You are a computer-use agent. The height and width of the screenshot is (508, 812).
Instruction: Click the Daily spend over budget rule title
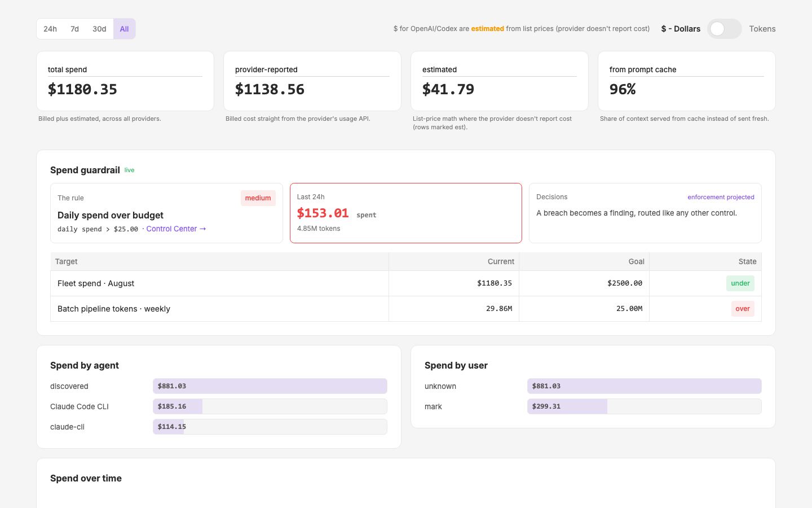tap(111, 215)
